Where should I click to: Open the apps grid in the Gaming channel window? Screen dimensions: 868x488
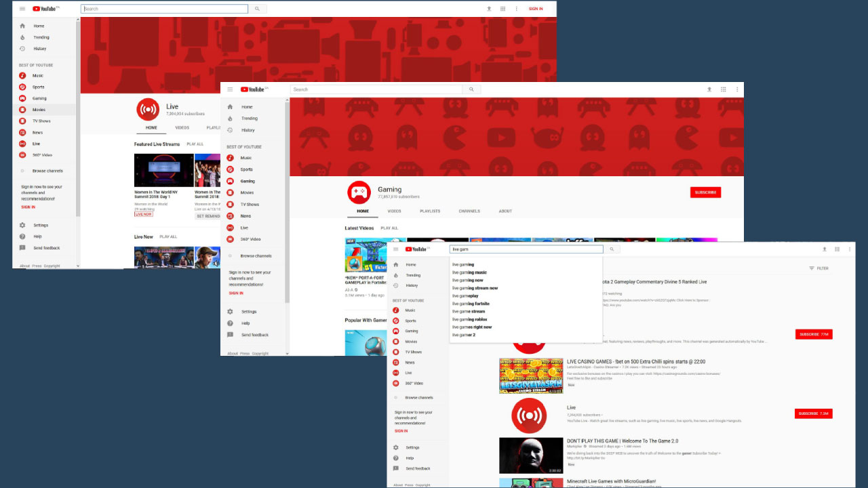(x=724, y=89)
